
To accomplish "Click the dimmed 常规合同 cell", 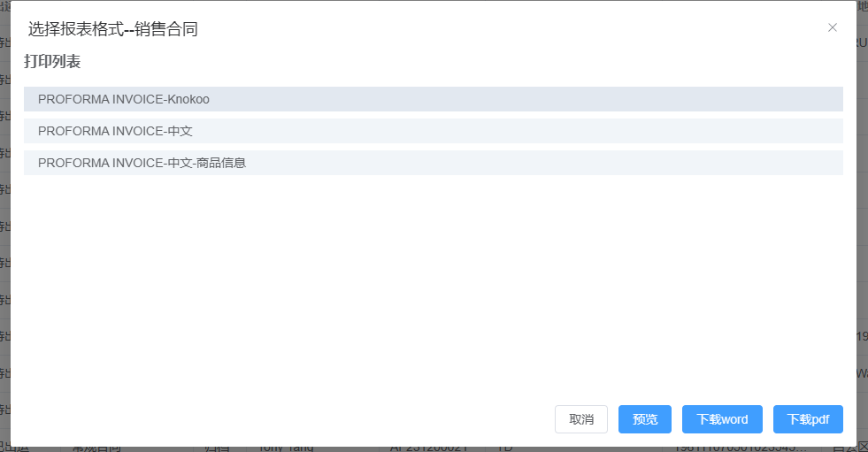I will [96, 448].
